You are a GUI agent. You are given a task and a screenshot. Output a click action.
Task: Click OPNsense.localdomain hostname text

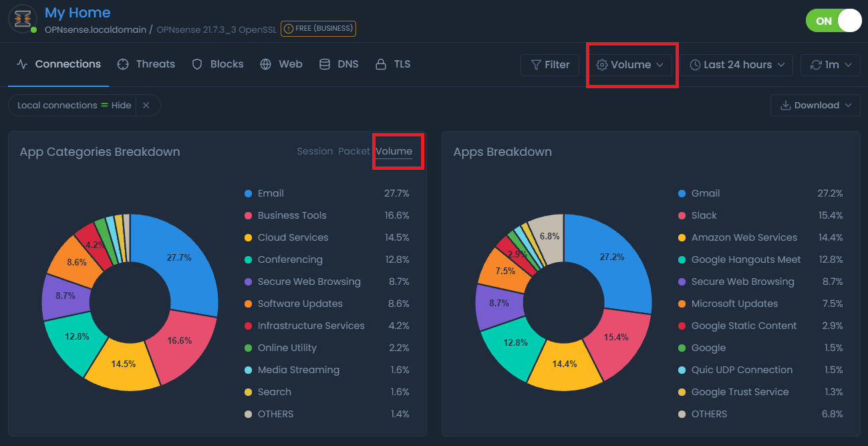[95, 29]
